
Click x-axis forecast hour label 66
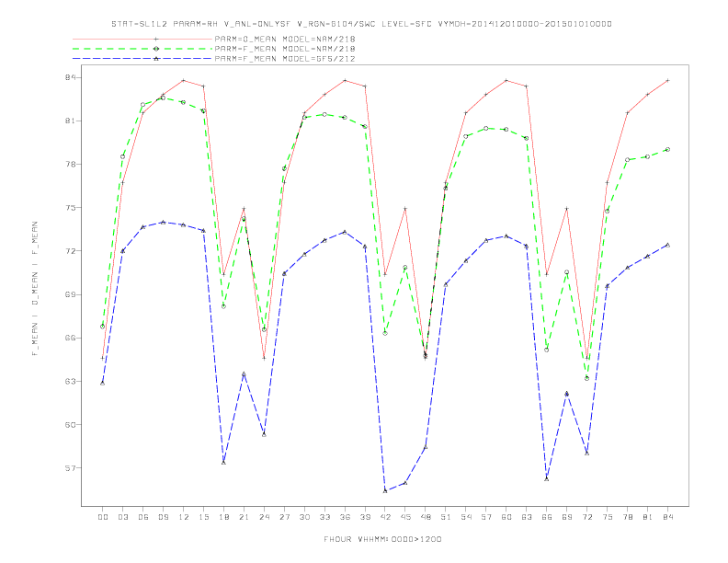coord(547,517)
